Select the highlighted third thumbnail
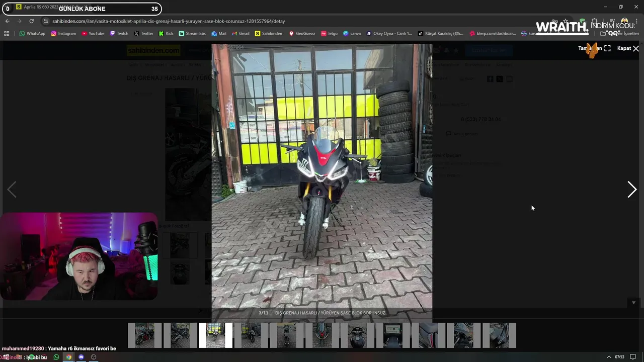This screenshot has width=644, height=362. (x=215, y=335)
